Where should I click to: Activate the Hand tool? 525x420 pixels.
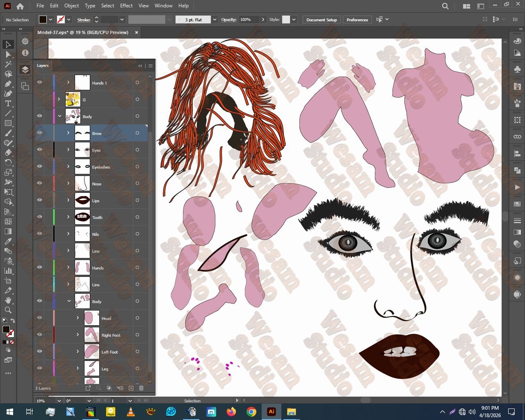(8, 300)
